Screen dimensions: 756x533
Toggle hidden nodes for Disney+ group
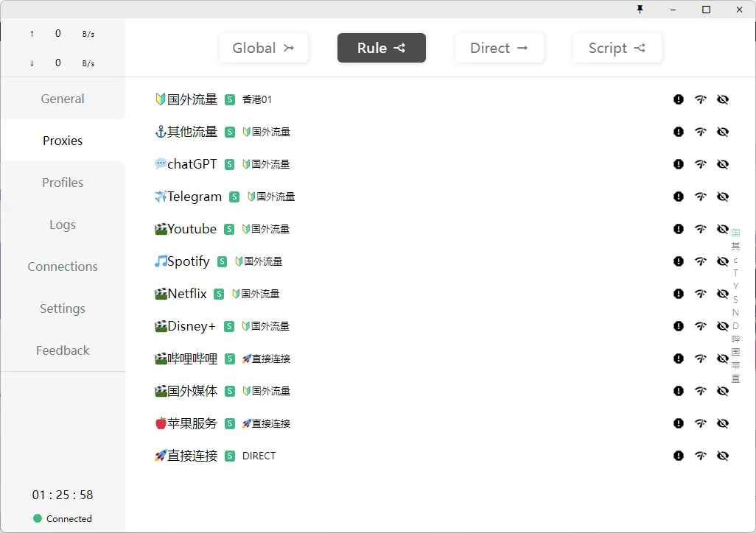coord(723,326)
